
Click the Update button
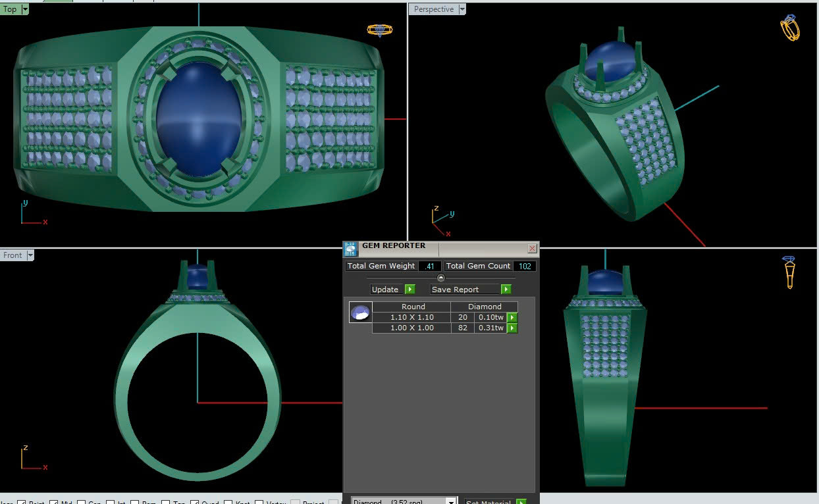tap(386, 290)
